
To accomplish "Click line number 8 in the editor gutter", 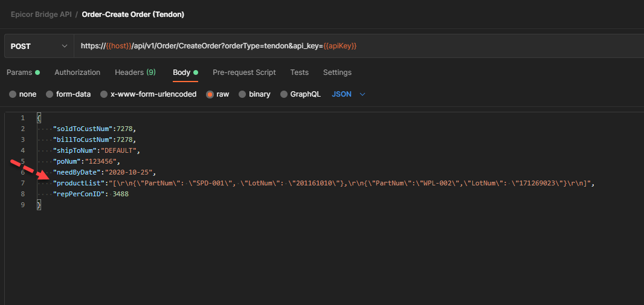I will pyautogui.click(x=22, y=194).
